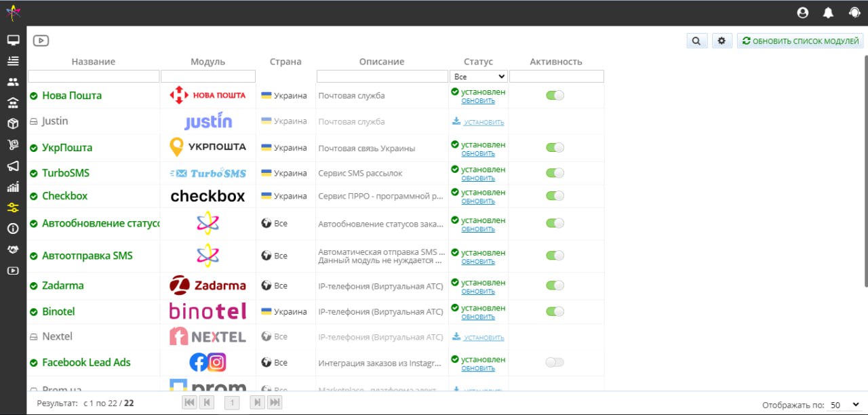
Task: Disable the Нова Пошта activity toggle
Action: (x=555, y=95)
